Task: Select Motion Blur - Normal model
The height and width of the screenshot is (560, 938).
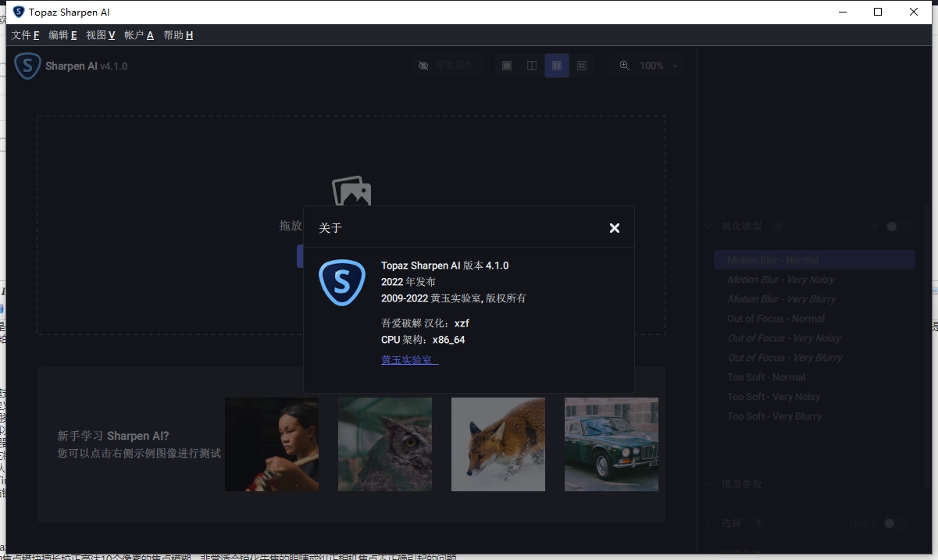Action: [x=815, y=260]
